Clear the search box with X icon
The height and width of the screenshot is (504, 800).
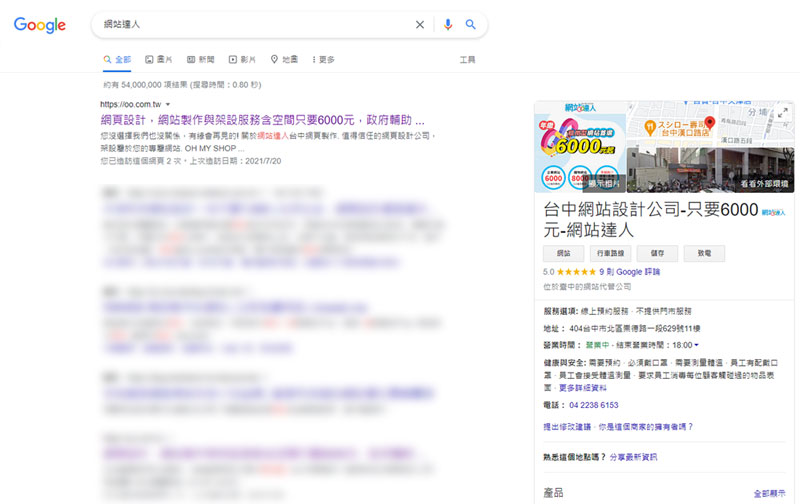click(419, 24)
